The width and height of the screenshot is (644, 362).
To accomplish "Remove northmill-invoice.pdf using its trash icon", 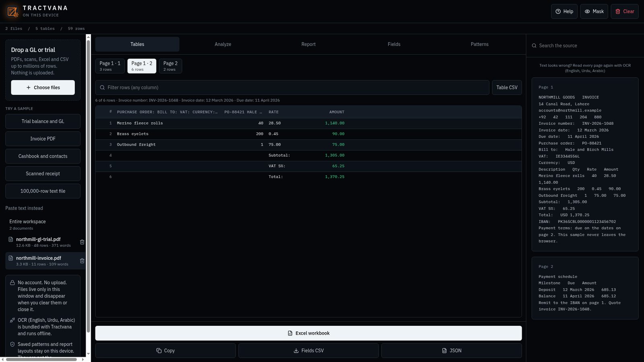I will [82, 261].
